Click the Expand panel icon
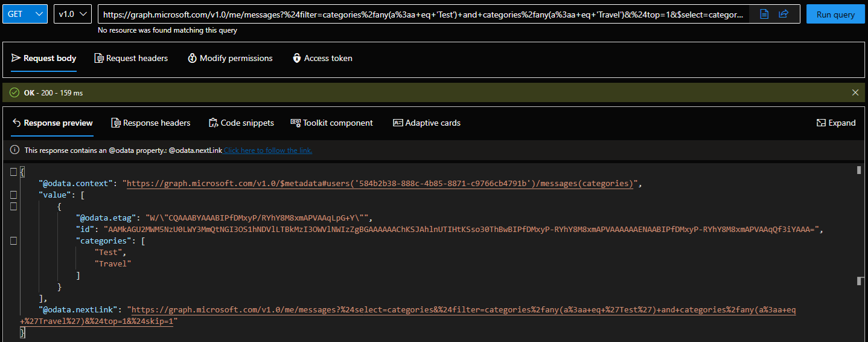 821,123
